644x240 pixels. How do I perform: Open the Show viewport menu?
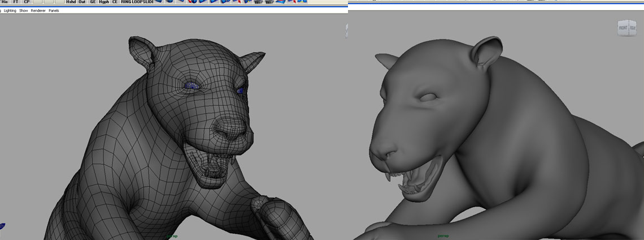pos(23,11)
